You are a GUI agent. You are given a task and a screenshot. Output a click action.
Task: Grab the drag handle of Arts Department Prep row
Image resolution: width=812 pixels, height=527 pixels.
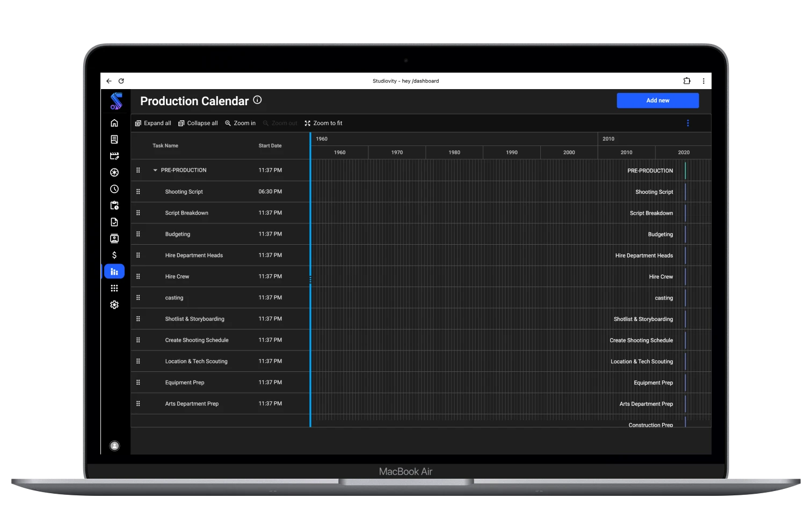pos(138,404)
